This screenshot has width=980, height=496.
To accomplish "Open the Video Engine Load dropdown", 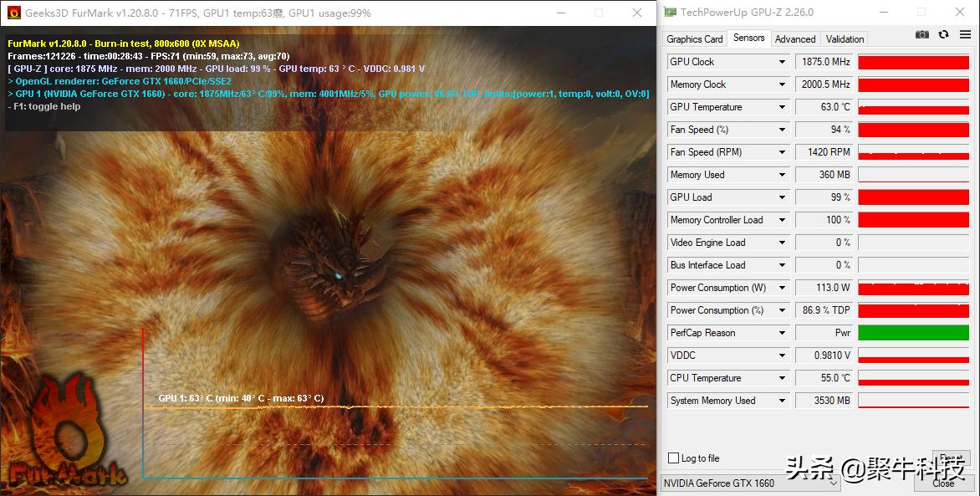I will 782,243.
